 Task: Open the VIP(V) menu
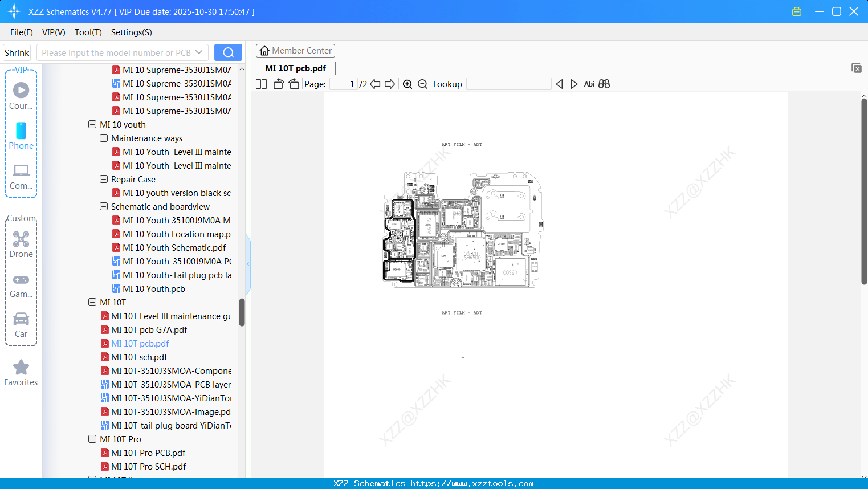point(54,32)
